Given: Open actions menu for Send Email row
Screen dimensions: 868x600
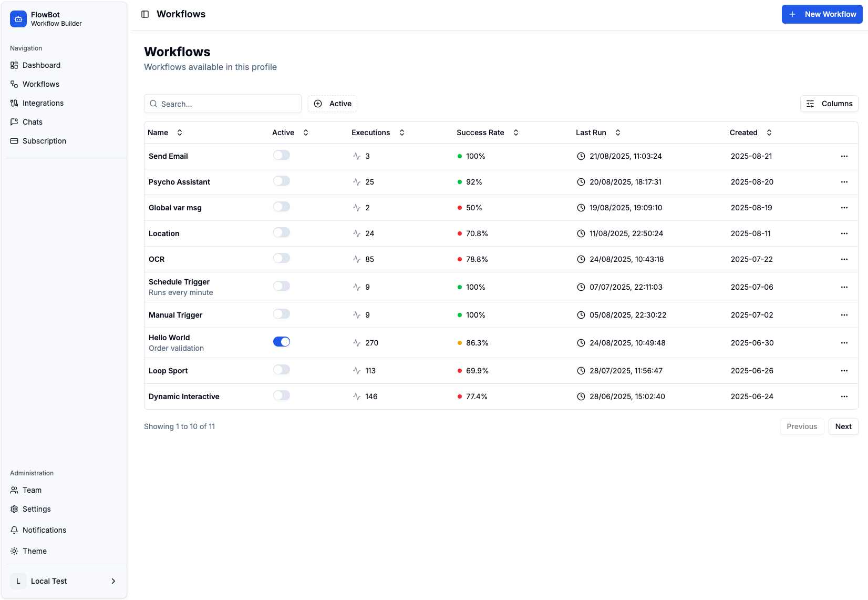Looking at the screenshot, I should [x=844, y=156].
